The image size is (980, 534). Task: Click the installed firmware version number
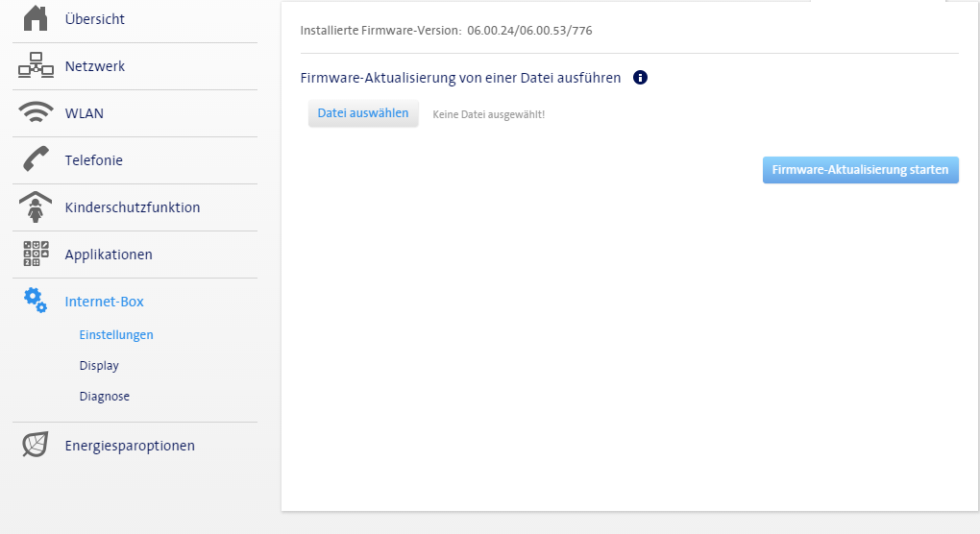[529, 31]
